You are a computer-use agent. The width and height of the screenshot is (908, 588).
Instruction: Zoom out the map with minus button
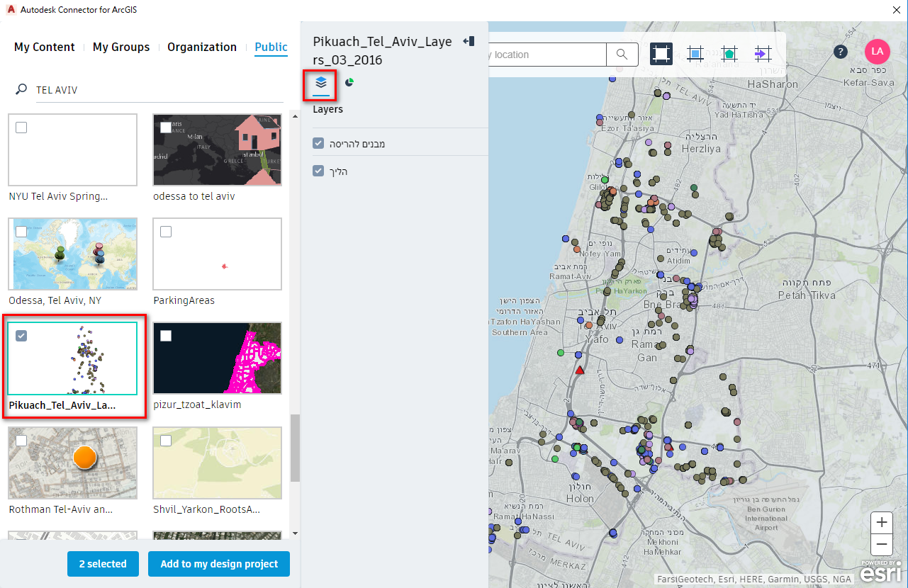(x=882, y=545)
